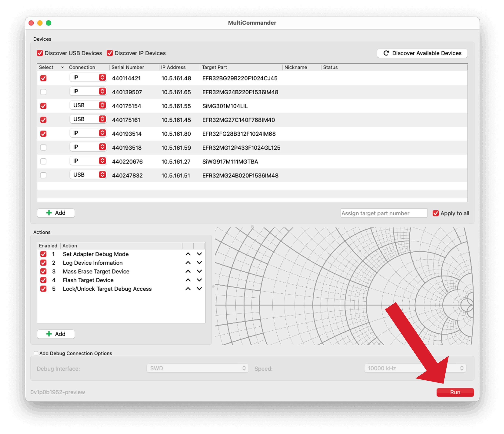Move Set Adapter Debug Mode action down

pyautogui.click(x=199, y=254)
